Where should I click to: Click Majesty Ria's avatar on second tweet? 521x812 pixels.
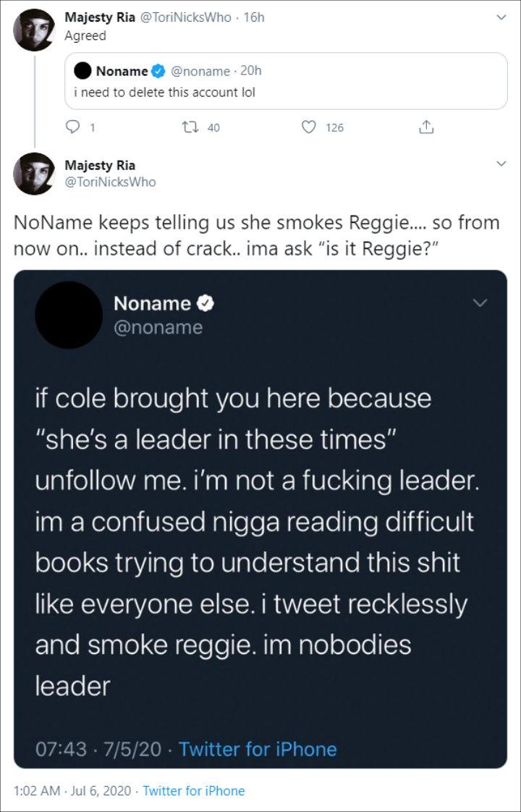pos(34,174)
